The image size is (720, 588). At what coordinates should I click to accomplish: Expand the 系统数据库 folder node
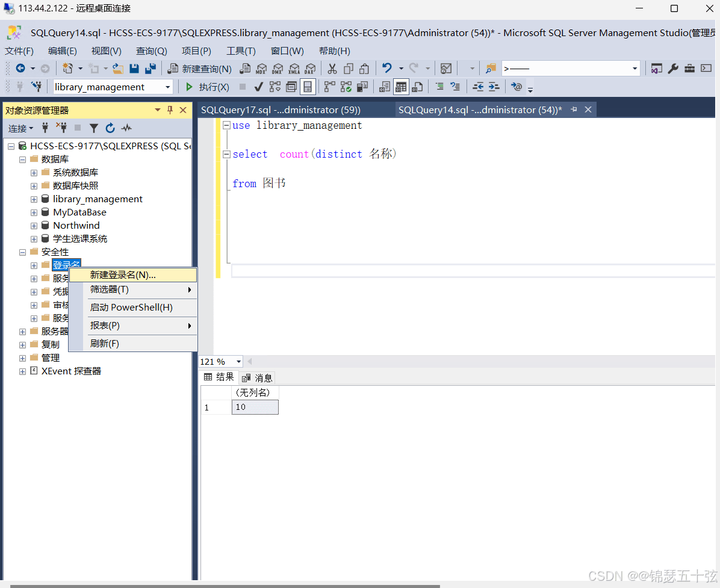coord(34,173)
